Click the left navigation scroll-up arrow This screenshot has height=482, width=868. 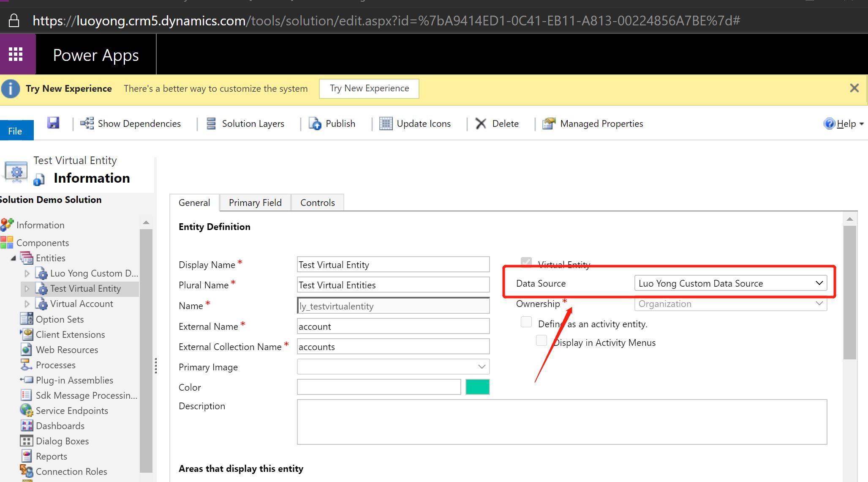[146, 222]
